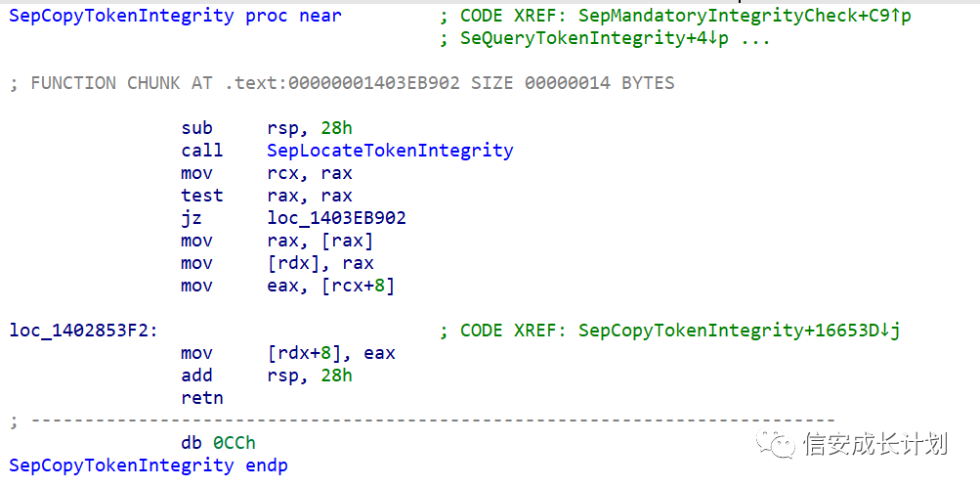Click loc_1403EB902 jump target
This screenshot has height=487, width=980.
click(x=336, y=218)
